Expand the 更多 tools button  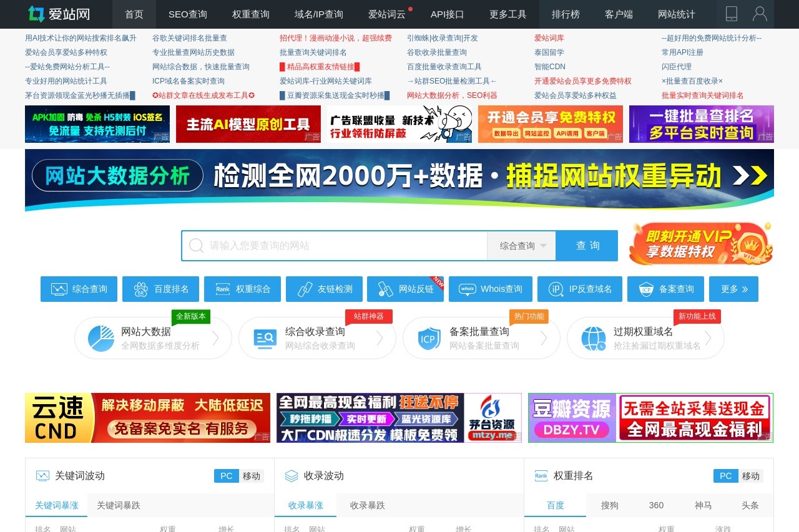[x=733, y=289]
